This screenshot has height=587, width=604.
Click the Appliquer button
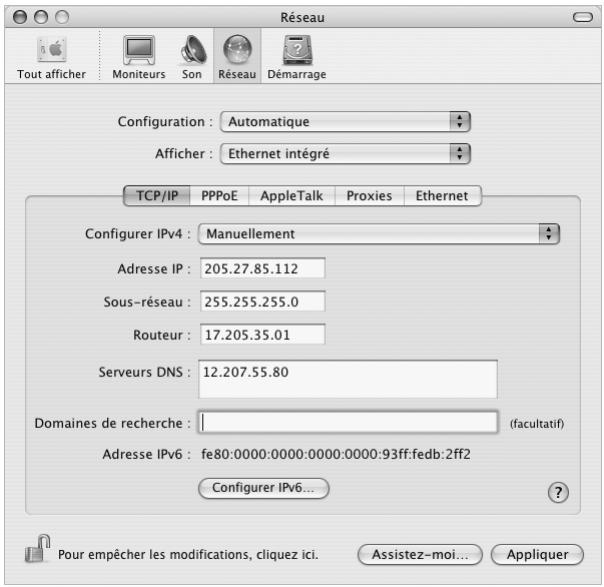coord(537,554)
